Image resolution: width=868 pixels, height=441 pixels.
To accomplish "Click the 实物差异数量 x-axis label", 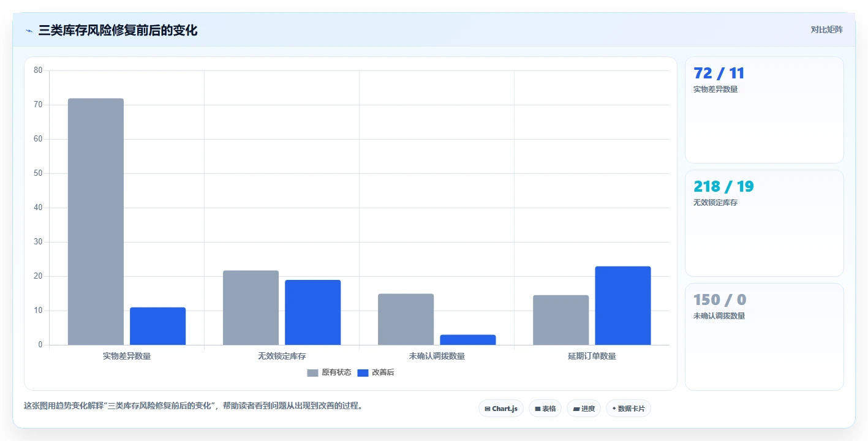I will [x=127, y=356].
